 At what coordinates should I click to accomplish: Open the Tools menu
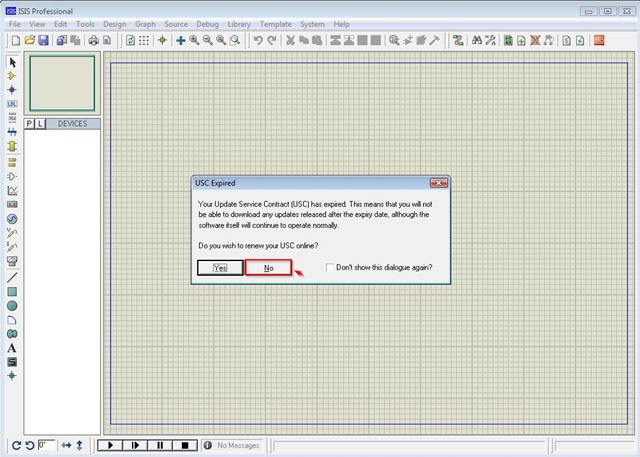coord(85,24)
